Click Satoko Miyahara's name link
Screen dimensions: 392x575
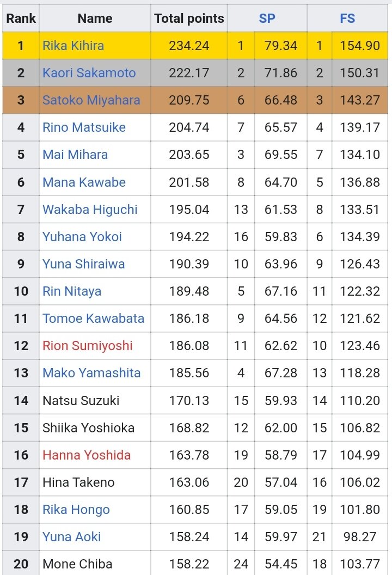pos(91,100)
